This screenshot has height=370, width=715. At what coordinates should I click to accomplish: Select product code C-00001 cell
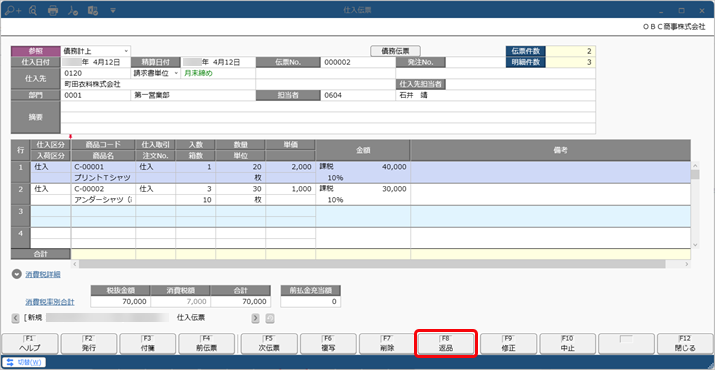coord(103,167)
